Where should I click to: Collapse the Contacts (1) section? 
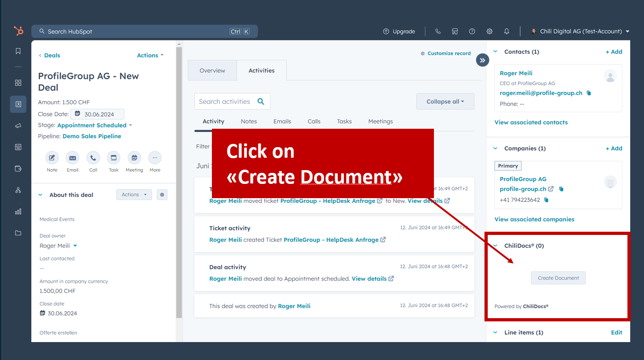coord(496,51)
